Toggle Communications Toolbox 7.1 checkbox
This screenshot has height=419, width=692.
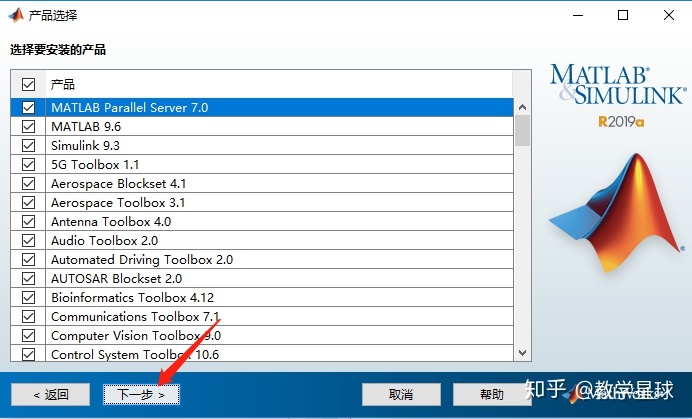click(x=28, y=316)
